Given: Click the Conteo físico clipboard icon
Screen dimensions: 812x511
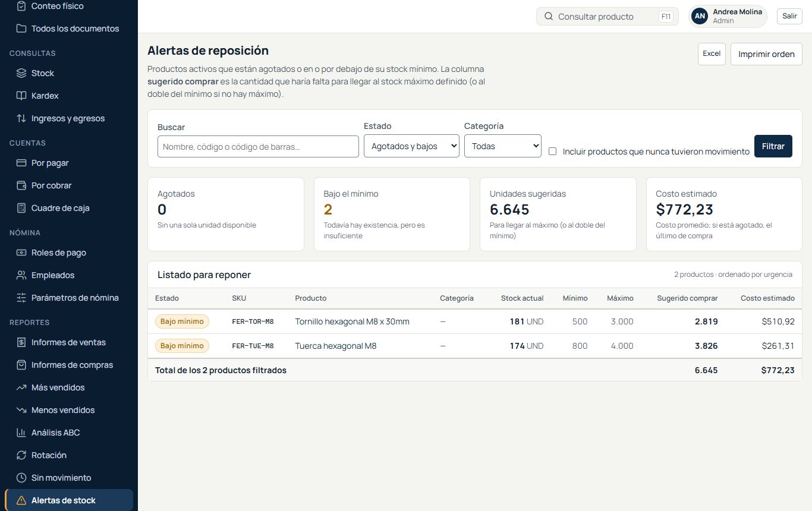Looking at the screenshot, I should pos(21,6).
